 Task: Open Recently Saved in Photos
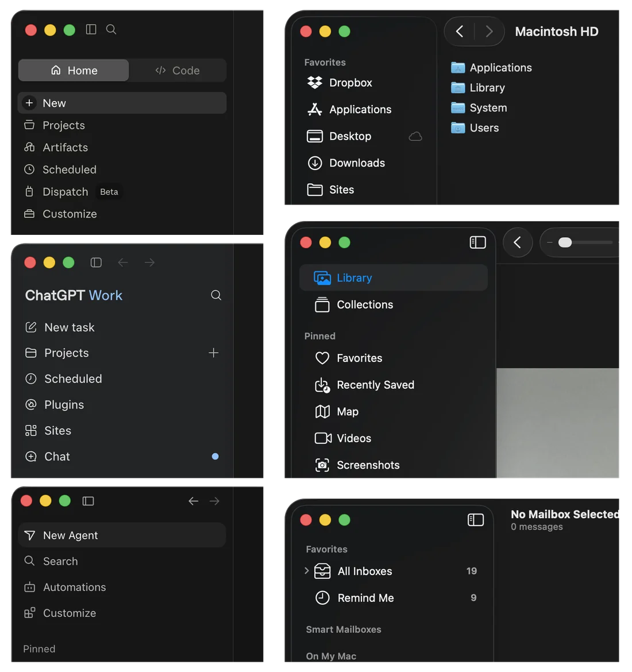[394, 385]
